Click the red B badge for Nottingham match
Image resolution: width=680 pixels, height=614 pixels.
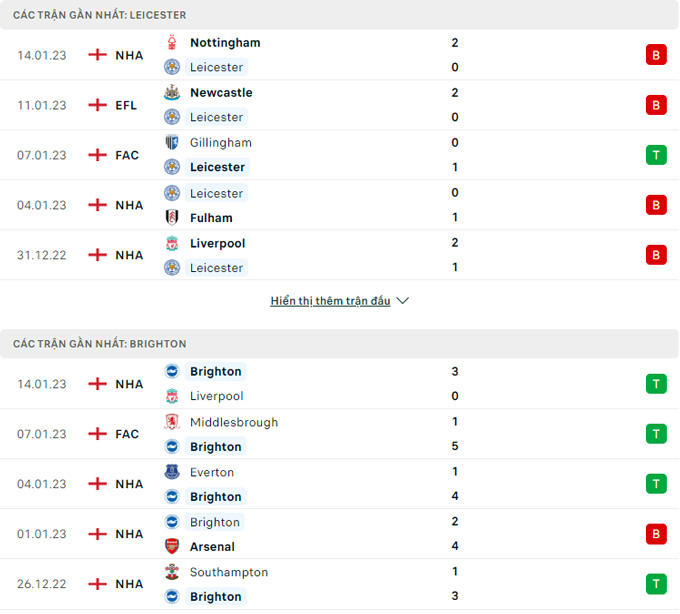pyautogui.click(x=656, y=55)
